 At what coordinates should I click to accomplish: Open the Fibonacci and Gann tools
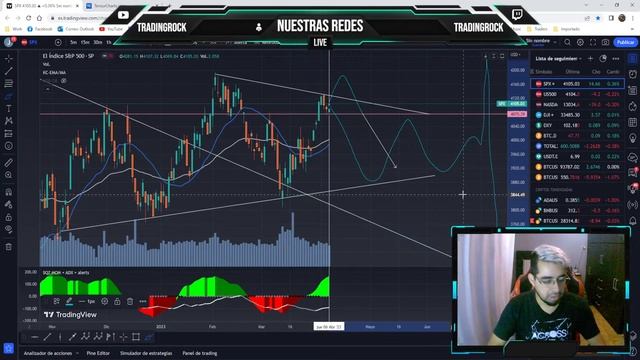[x=9, y=84]
